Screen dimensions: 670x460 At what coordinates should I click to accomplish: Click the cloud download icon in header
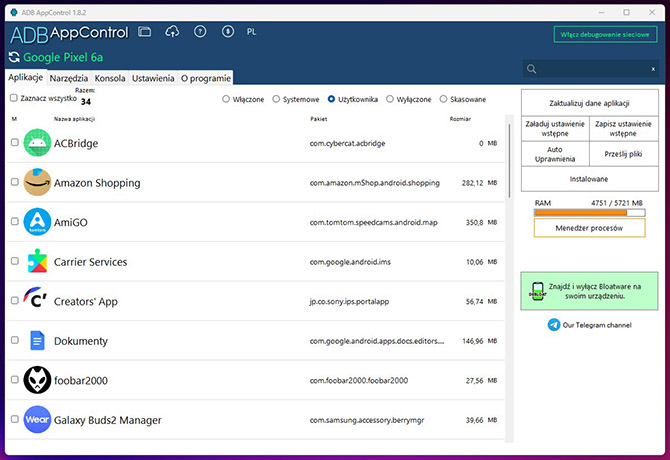point(172,32)
